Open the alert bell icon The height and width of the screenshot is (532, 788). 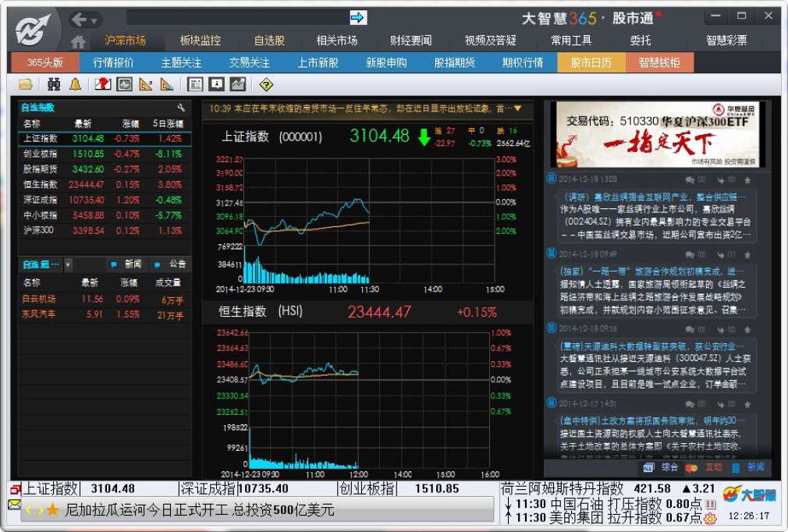(76, 84)
